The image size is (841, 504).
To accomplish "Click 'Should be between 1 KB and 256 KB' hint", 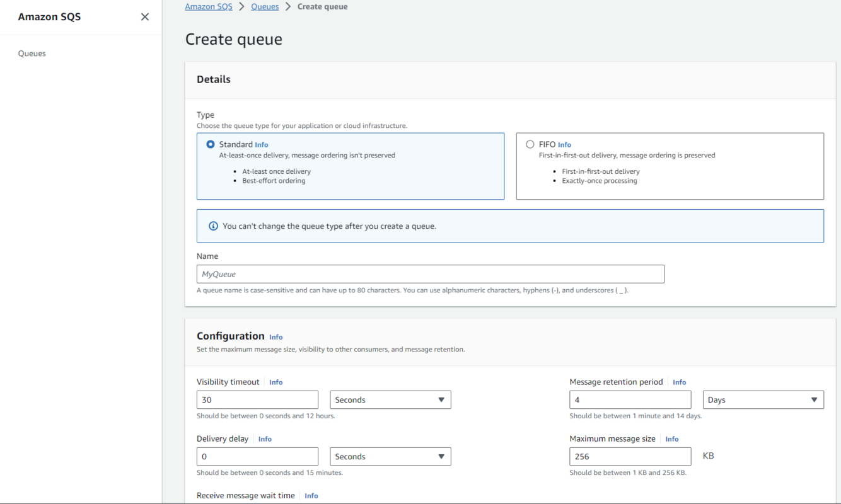I will 628,472.
